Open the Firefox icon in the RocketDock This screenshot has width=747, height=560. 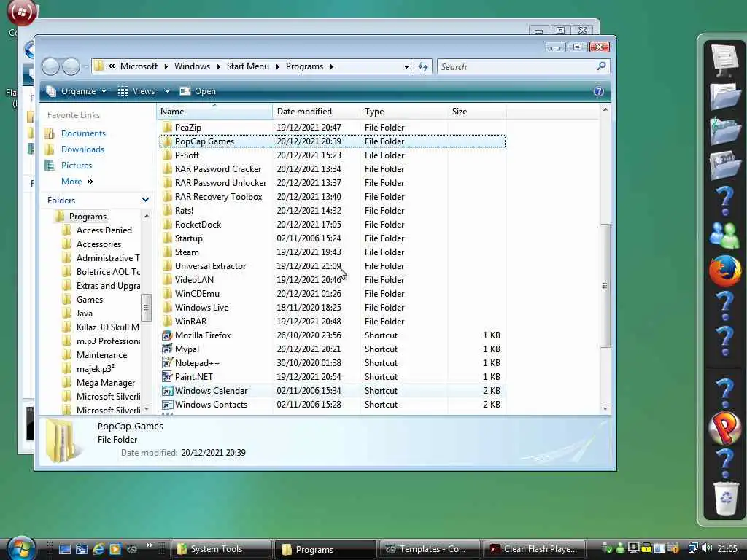click(x=724, y=271)
